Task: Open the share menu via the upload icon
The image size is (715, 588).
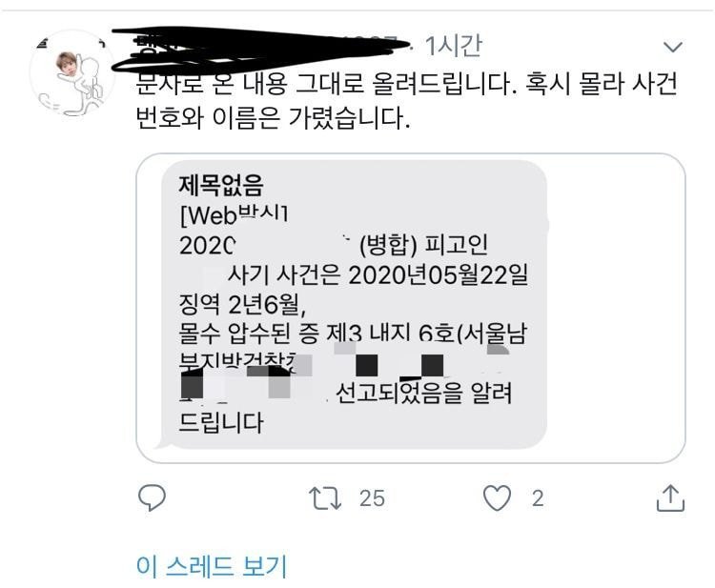Action: click(x=670, y=498)
